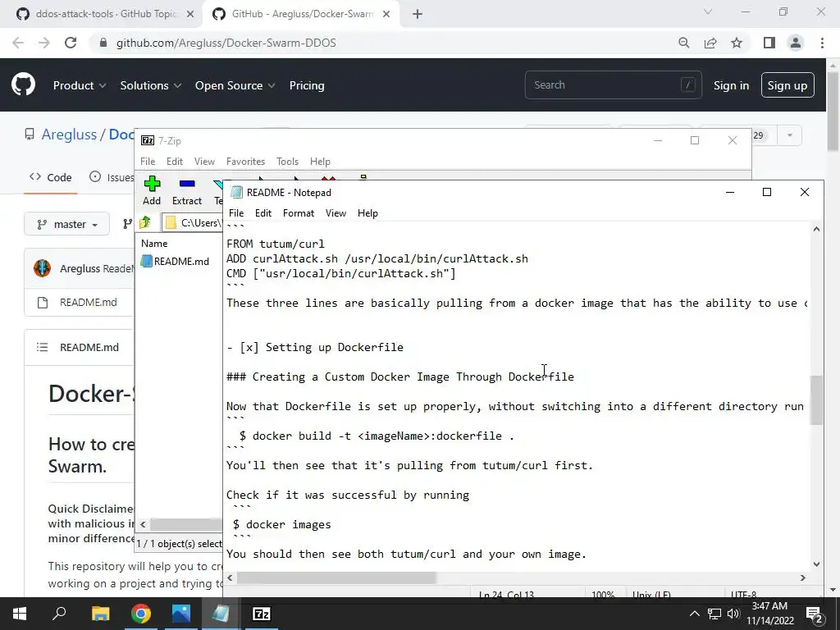The width and height of the screenshot is (840, 630).
Task: Open Windows taskbar search
Action: (x=59, y=614)
